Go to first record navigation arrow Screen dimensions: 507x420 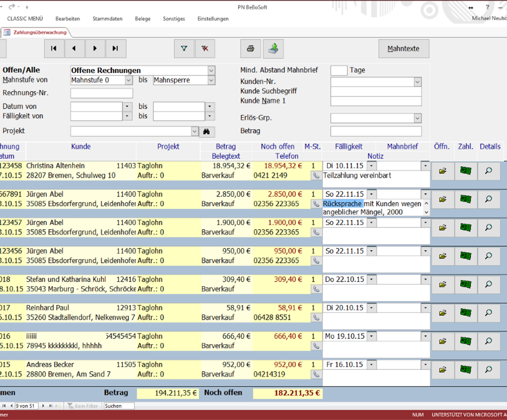coord(54,49)
